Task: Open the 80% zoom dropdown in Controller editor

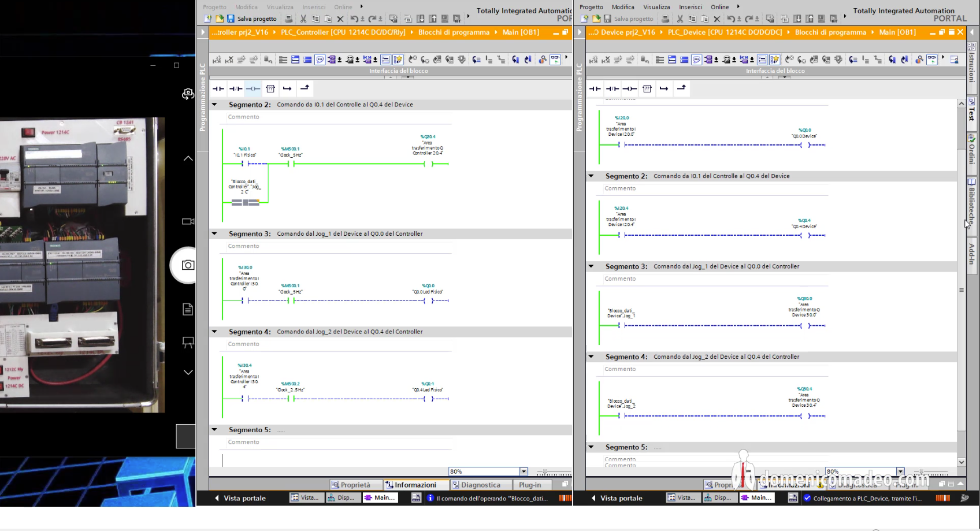Action: pyautogui.click(x=524, y=471)
